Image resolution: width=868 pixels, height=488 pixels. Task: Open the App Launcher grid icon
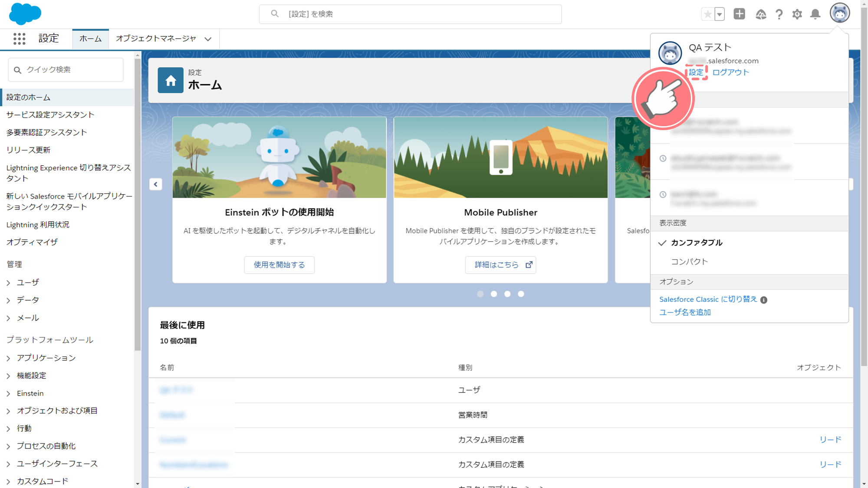19,39
